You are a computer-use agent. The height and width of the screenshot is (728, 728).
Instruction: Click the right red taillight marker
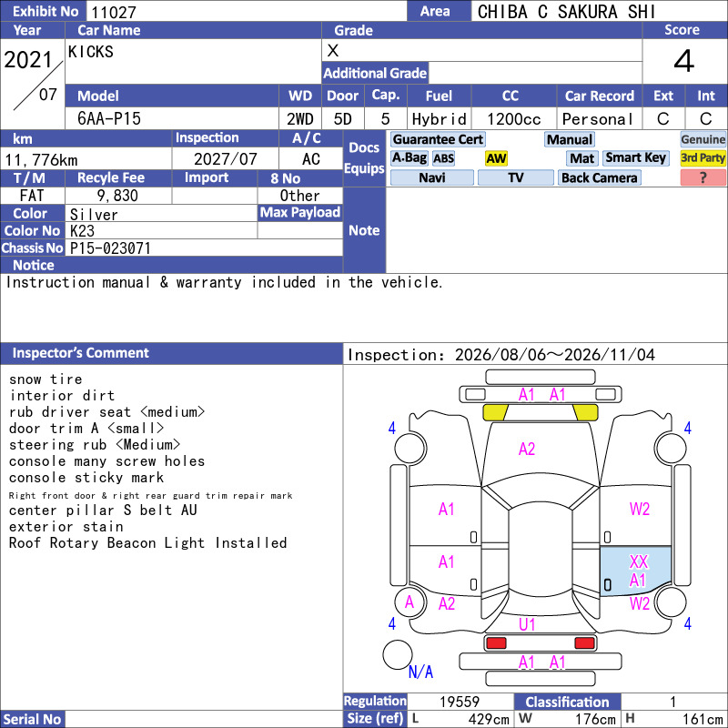click(584, 643)
